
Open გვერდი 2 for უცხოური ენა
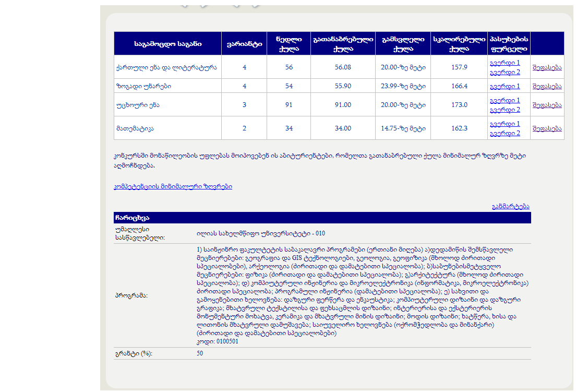(505, 110)
